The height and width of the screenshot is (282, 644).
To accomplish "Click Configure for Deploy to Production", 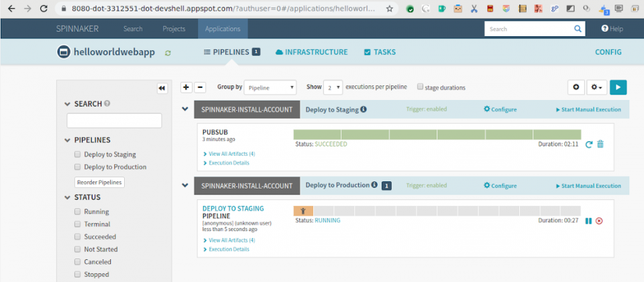I will tap(500, 185).
